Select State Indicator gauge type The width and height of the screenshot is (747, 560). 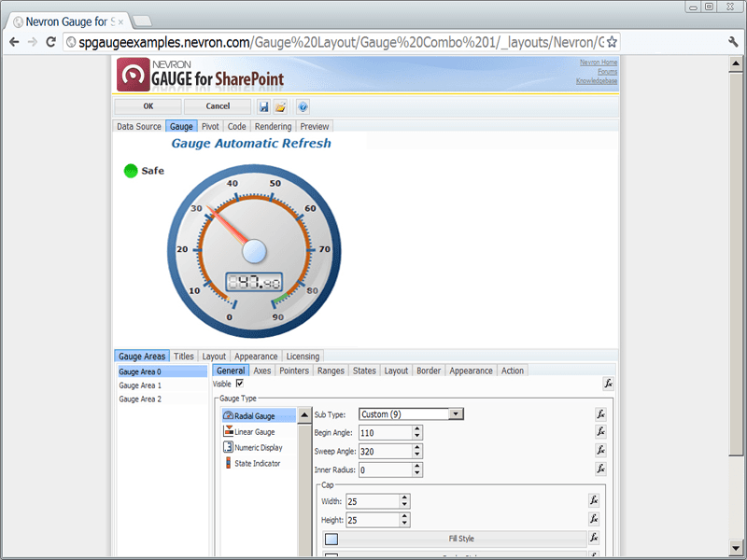point(259,463)
